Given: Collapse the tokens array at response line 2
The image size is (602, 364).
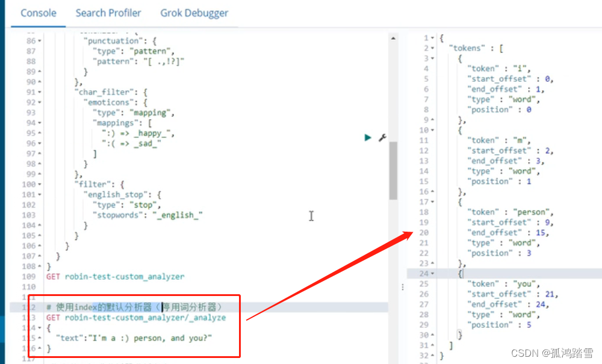Looking at the screenshot, I should click(x=432, y=48).
